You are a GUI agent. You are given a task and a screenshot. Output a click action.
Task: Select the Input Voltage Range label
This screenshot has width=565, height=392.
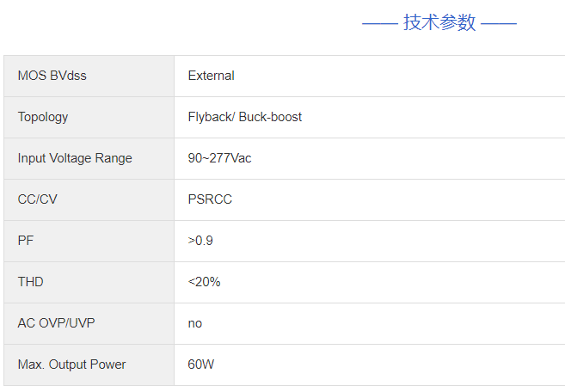click(75, 158)
